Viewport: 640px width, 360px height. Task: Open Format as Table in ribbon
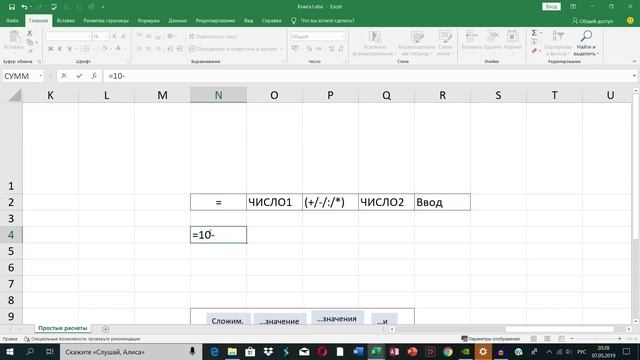click(x=417, y=43)
